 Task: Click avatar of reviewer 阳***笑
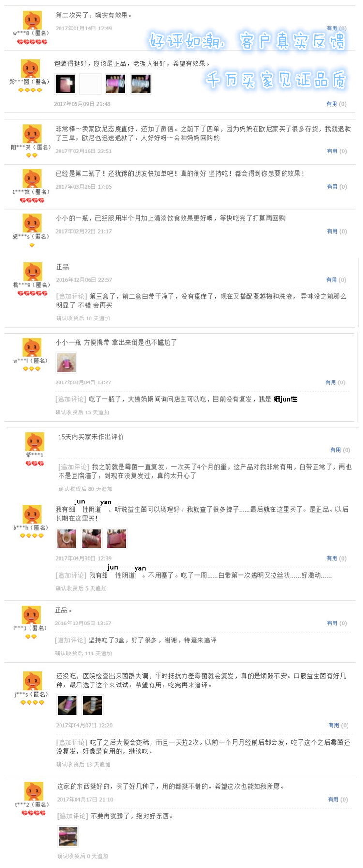pos(32,134)
